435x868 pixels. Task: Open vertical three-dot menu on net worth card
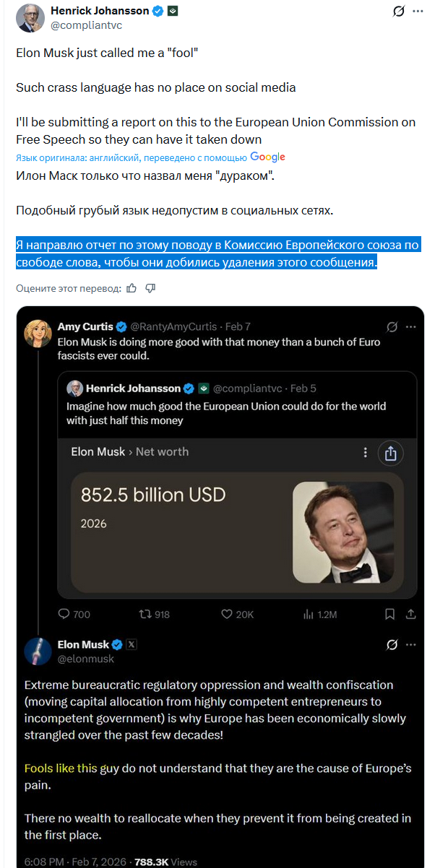[365, 452]
